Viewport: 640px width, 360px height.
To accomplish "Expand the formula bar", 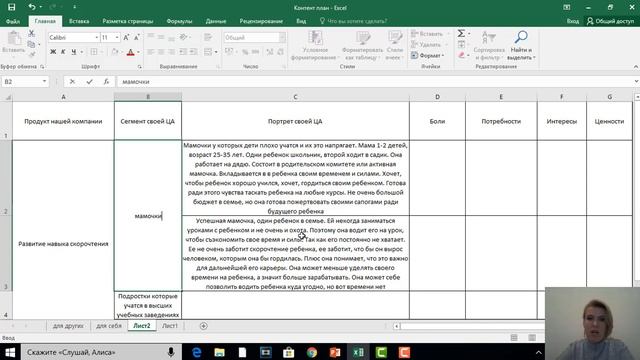I will click(x=636, y=82).
